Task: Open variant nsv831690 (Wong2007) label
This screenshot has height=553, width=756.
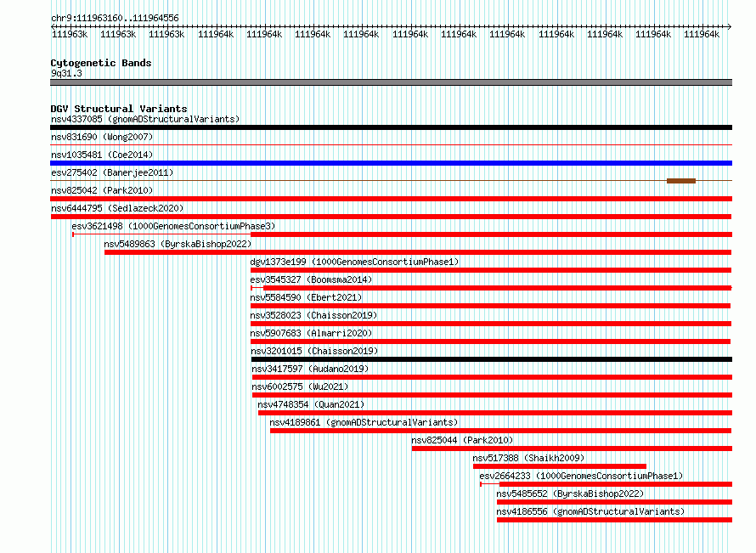Action: (102, 137)
